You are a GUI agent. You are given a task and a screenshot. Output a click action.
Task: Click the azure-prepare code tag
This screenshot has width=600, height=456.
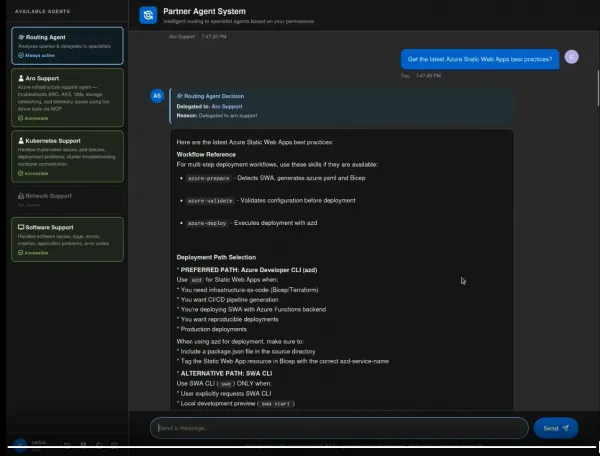pyautogui.click(x=209, y=178)
